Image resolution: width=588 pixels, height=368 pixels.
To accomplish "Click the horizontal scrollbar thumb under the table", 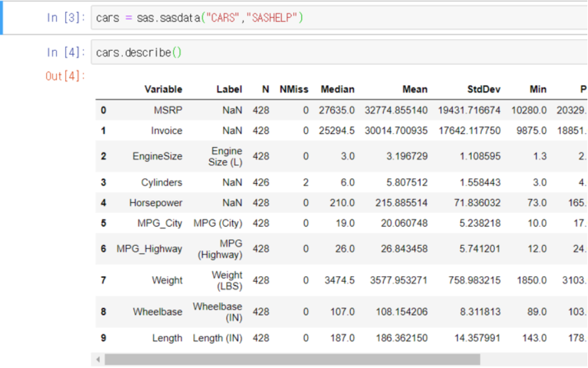I will click(292, 359).
